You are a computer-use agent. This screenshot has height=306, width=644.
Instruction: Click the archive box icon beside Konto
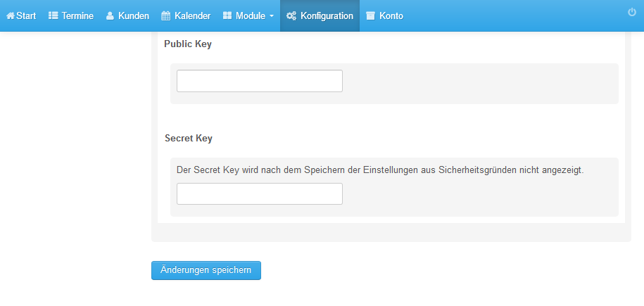coord(370,16)
